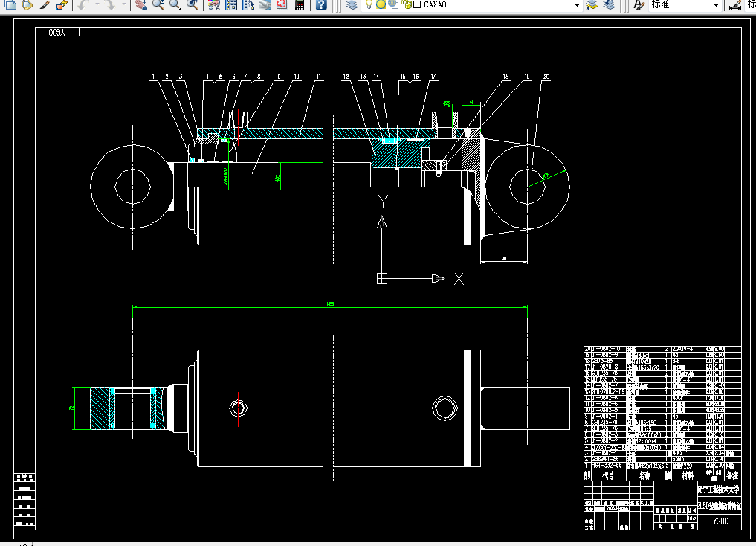Select balloon number 11 label
Viewport: 756px width, 546px height.
[x=318, y=76]
